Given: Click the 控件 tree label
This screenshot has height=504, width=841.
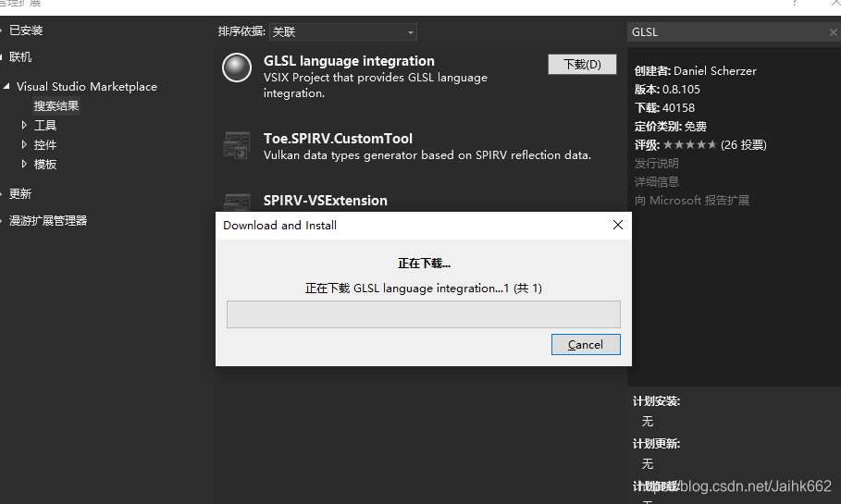Looking at the screenshot, I should (45, 144).
